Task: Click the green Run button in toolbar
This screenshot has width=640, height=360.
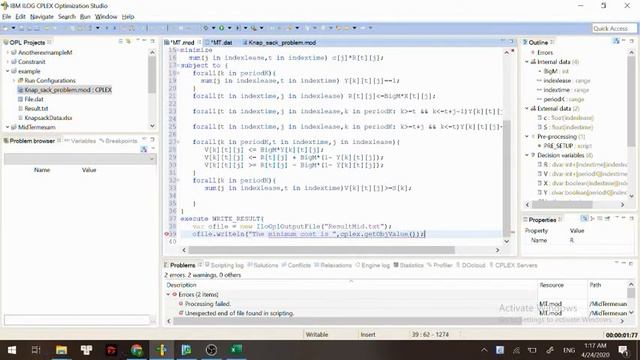Action: pyautogui.click(x=221, y=28)
